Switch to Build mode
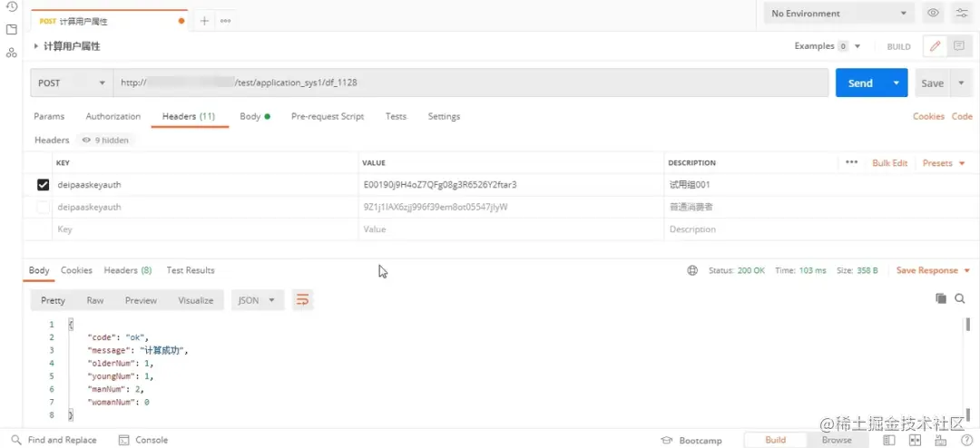 (775, 440)
